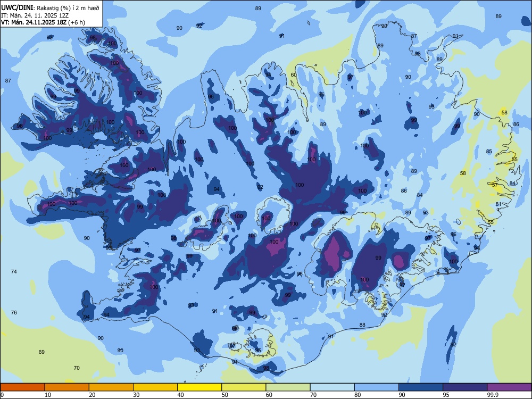Click the pale yellow 50–60 legend swatch
This screenshot has height=399, width=532.
coord(244,387)
